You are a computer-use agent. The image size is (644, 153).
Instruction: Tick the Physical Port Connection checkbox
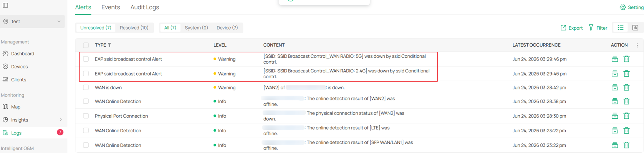pyautogui.click(x=86, y=116)
